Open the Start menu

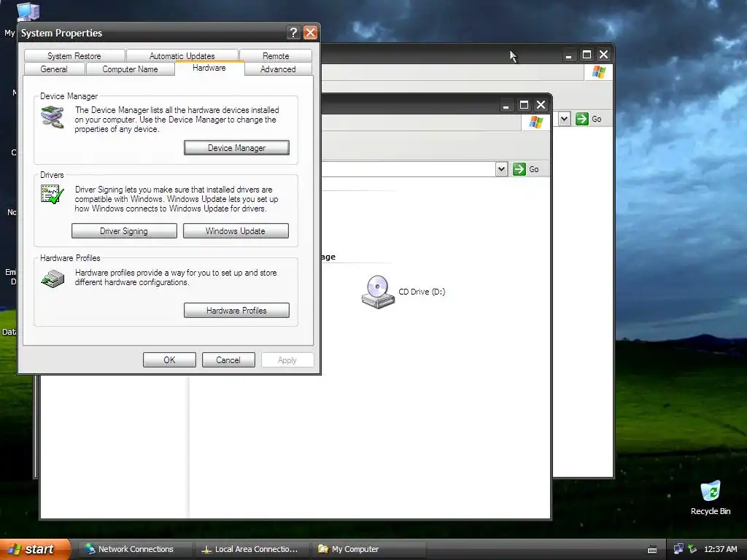pos(35,549)
